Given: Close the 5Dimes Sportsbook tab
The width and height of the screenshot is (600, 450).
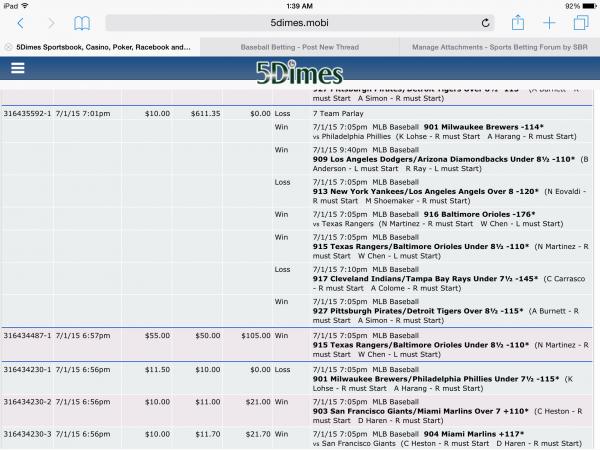Looking at the screenshot, I should point(8,47).
